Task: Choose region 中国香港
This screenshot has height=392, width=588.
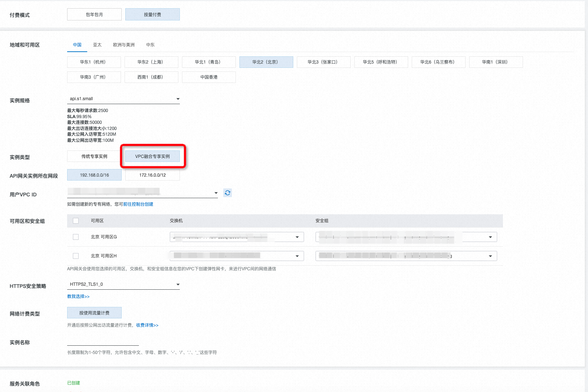Action: (209, 77)
